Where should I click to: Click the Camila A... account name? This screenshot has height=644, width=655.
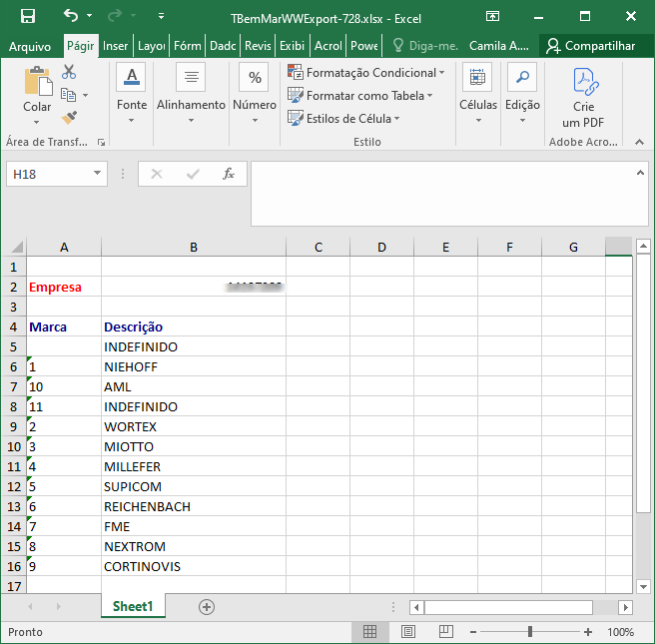[x=499, y=46]
